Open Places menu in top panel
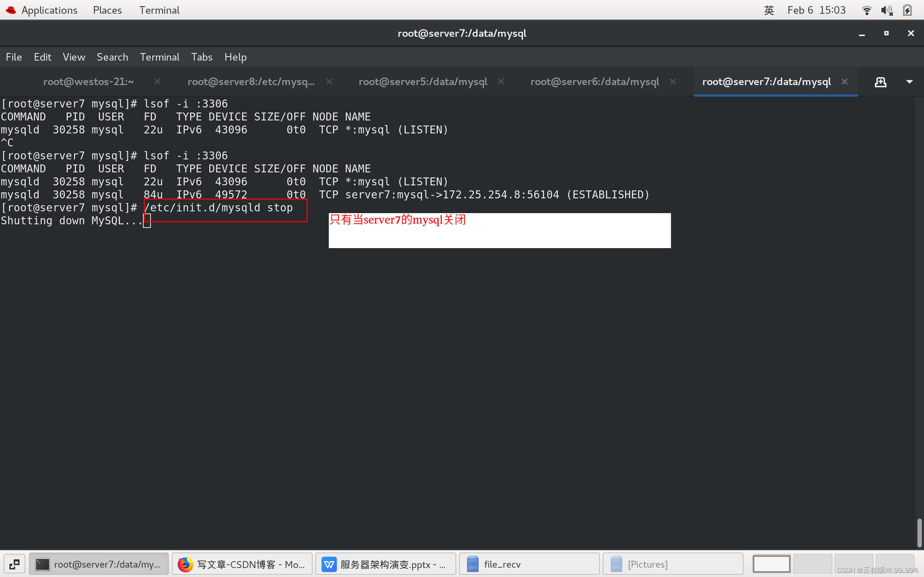The image size is (924, 577). click(107, 10)
